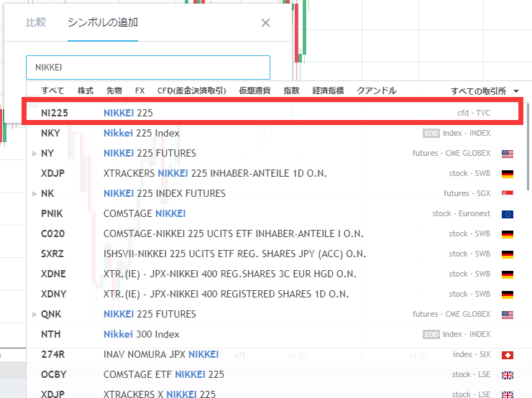
Task: Filter results by すべて
Action: (52, 91)
